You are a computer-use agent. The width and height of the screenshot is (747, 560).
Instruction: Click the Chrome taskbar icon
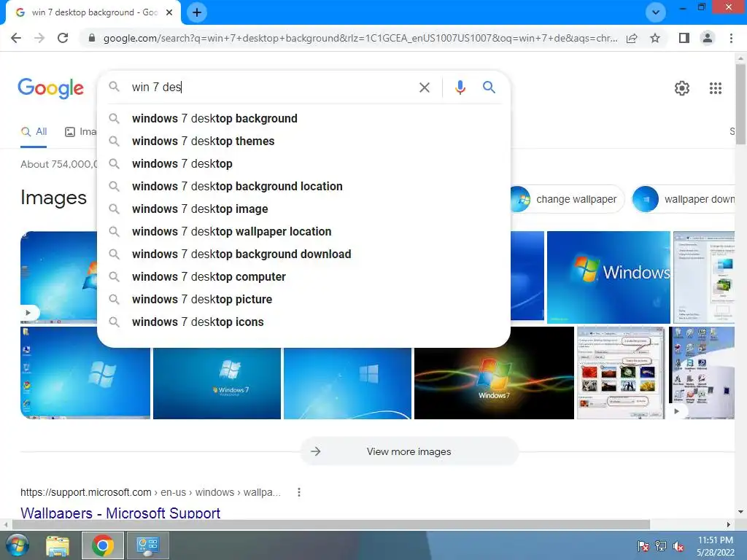(103, 545)
